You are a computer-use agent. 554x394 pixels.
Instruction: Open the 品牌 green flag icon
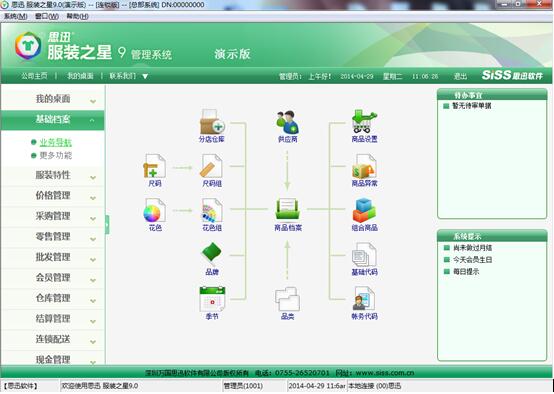(212, 254)
